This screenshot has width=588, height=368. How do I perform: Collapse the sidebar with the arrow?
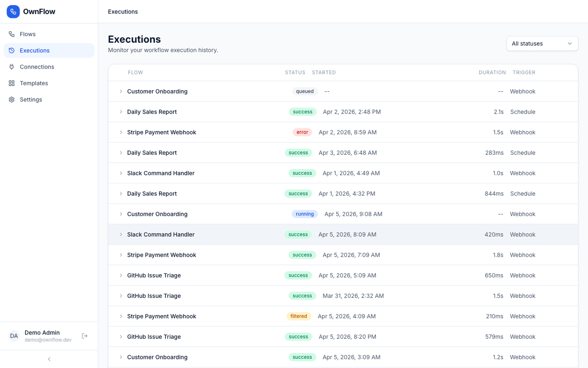[x=49, y=359]
